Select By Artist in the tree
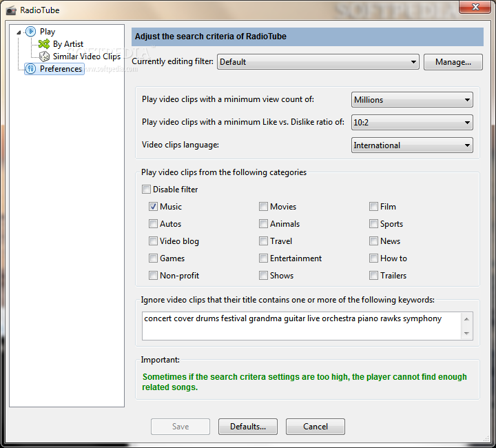496x448 pixels. pyautogui.click(x=68, y=44)
